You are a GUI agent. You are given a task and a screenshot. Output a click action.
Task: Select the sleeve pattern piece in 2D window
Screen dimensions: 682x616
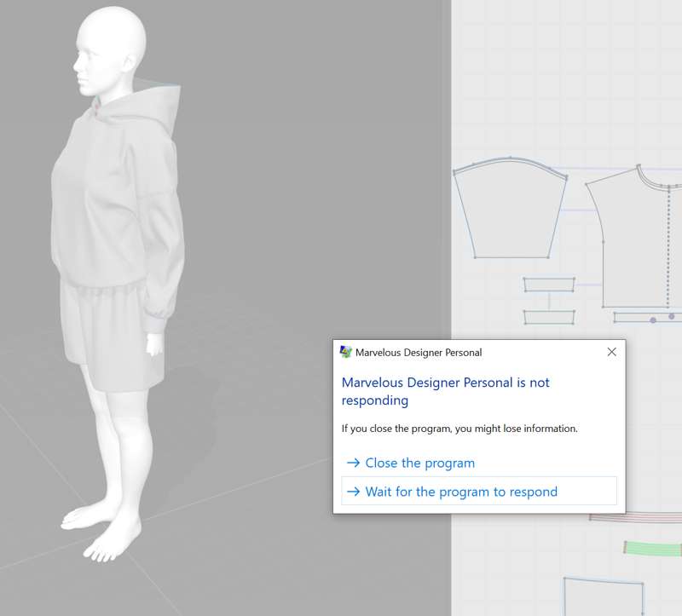pyautogui.click(x=510, y=210)
